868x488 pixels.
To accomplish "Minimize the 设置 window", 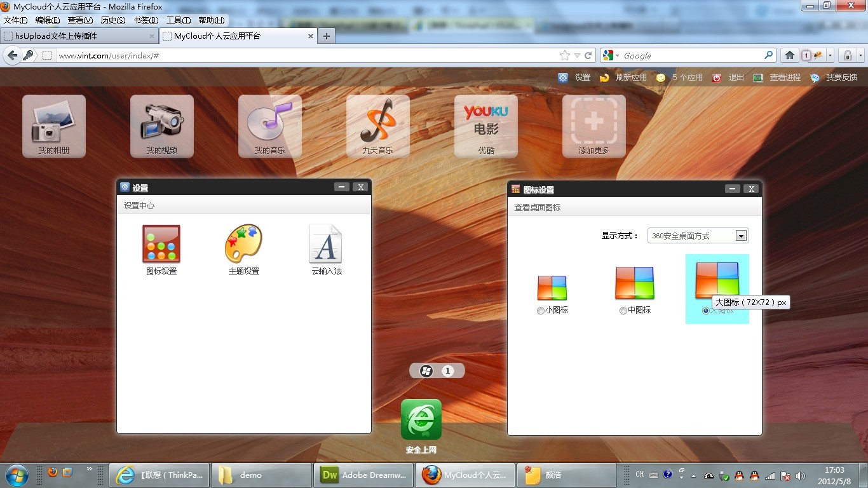I will click(x=342, y=187).
